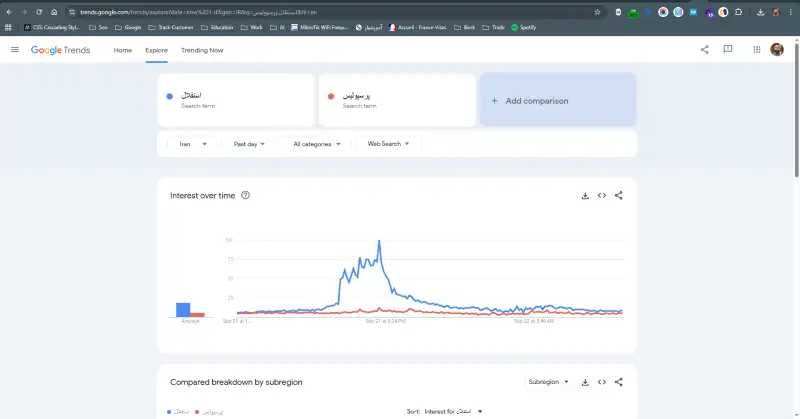800x419 pixels.
Task: Click embed icon for Interest over time
Action: tap(602, 195)
